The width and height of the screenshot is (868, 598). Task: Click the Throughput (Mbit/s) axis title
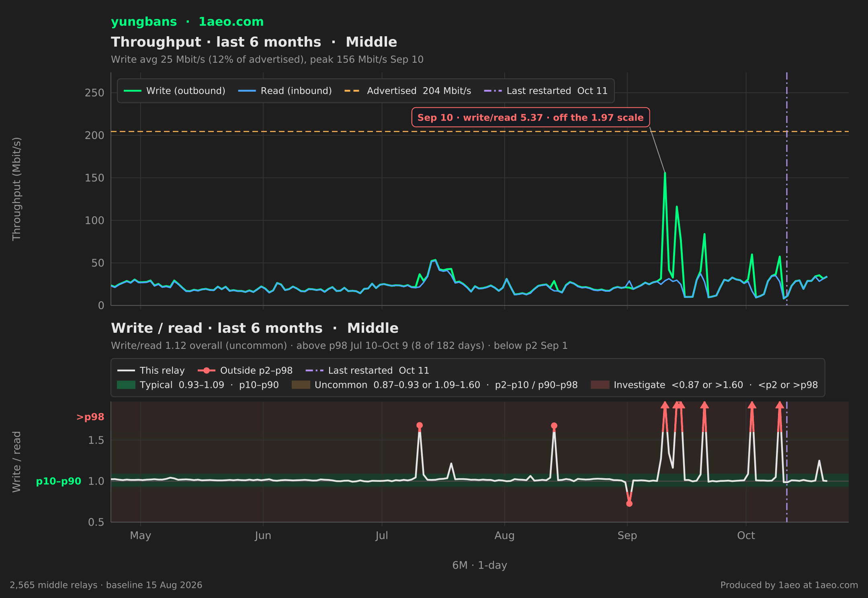tap(16, 189)
